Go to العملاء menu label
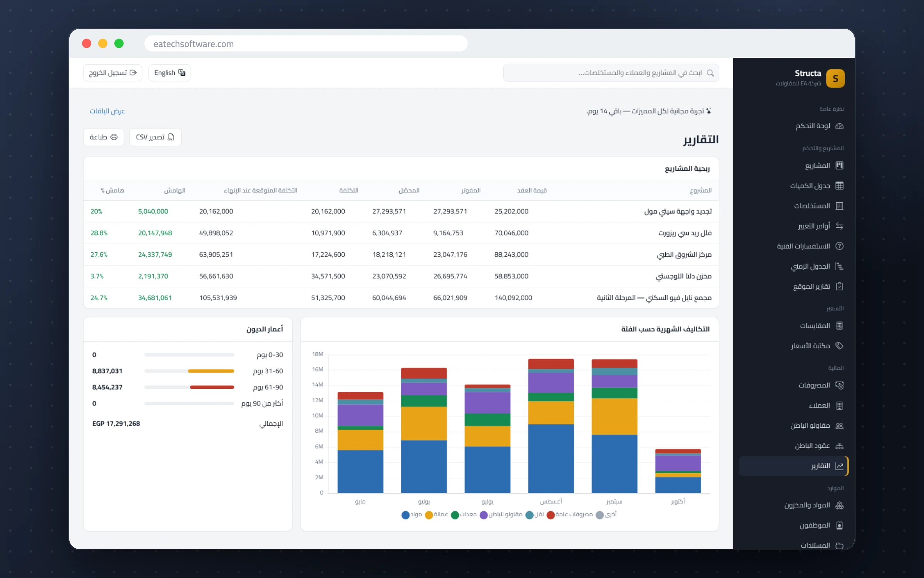This screenshot has width=924, height=578. 819,405
